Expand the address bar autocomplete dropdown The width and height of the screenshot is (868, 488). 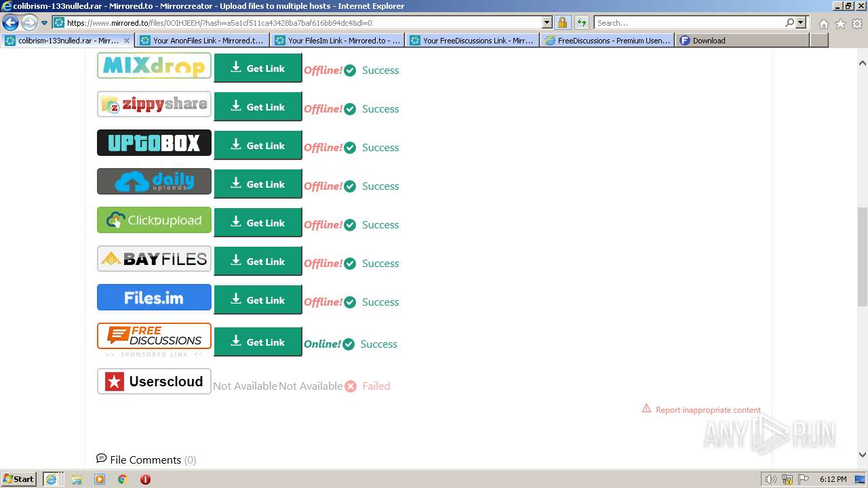coord(547,22)
